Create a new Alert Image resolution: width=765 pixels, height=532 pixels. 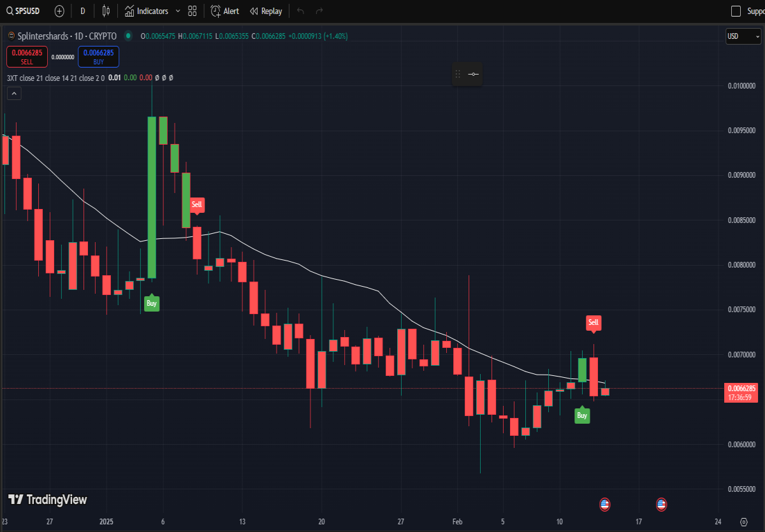coord(225,11)
